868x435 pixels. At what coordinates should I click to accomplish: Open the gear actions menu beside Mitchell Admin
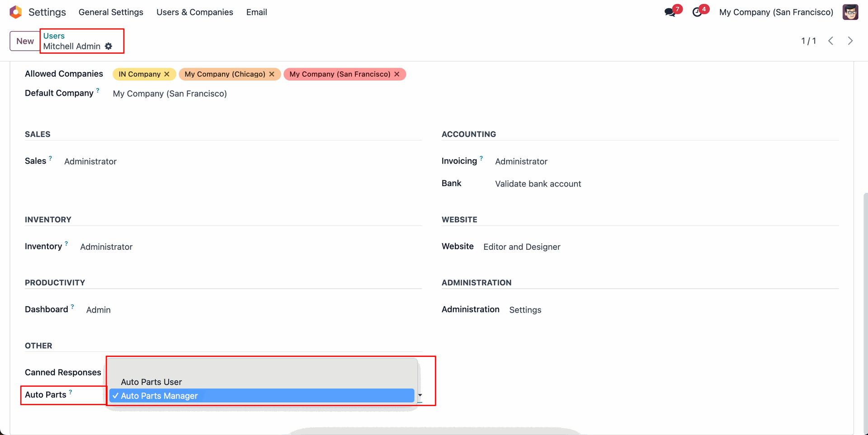(108, 46)
